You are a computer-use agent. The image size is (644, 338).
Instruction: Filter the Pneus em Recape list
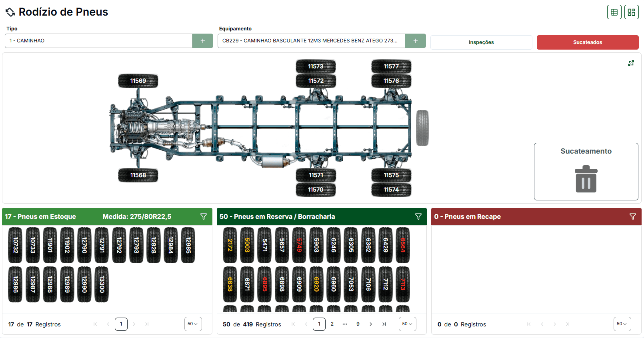(633, 216)
